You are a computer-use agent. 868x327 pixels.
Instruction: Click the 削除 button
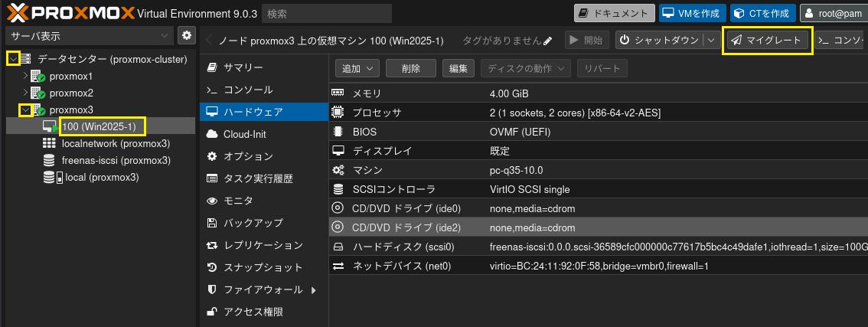tap(411, 69)
